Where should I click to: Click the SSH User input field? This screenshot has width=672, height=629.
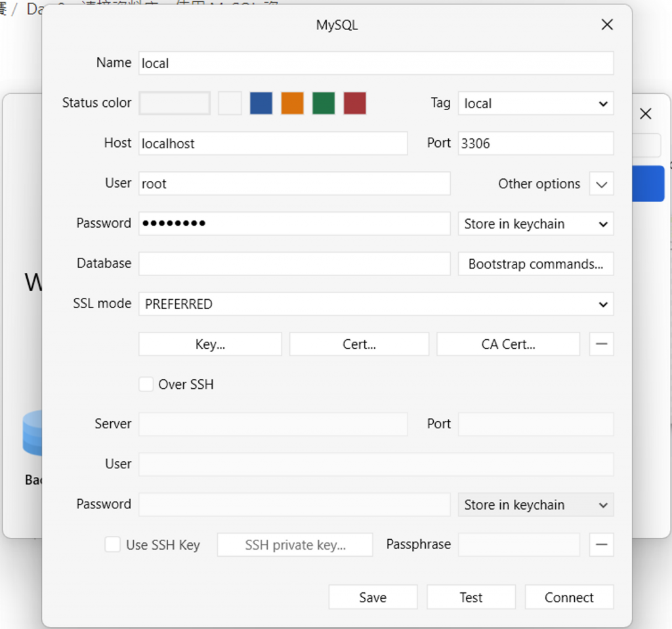(x=376, y=464)
